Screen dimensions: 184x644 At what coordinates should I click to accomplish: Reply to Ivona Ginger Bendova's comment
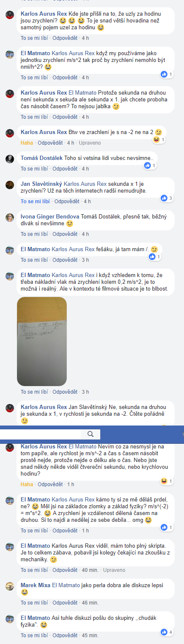[x=65, y=234]
